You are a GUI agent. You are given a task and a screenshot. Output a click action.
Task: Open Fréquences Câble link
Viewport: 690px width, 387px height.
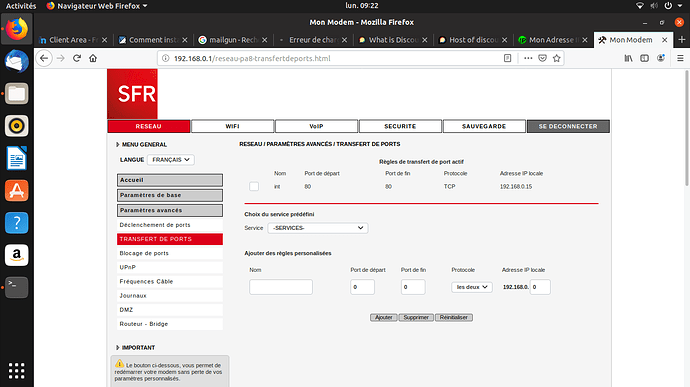pos(170,281)
